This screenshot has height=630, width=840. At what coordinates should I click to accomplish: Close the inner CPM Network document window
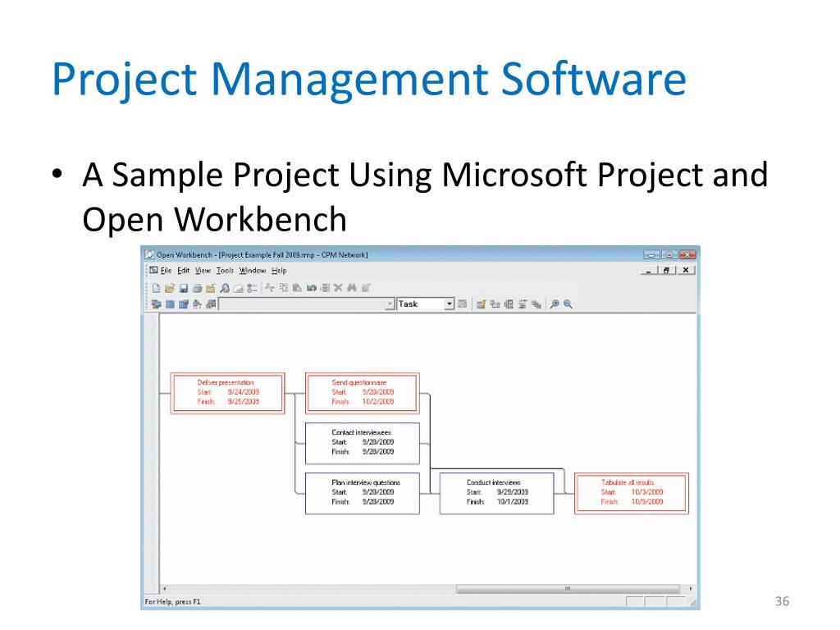pos(685,270)
